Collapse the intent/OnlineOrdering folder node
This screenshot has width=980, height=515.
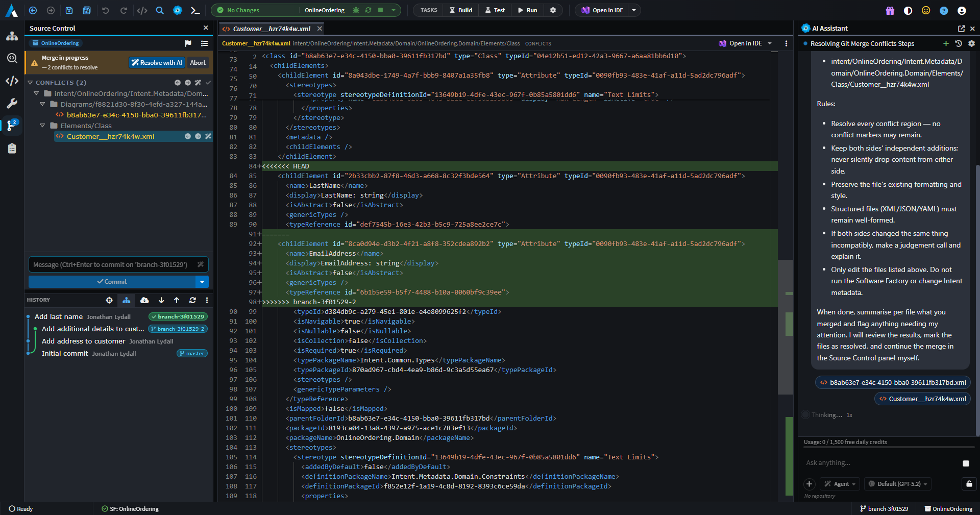36,93
